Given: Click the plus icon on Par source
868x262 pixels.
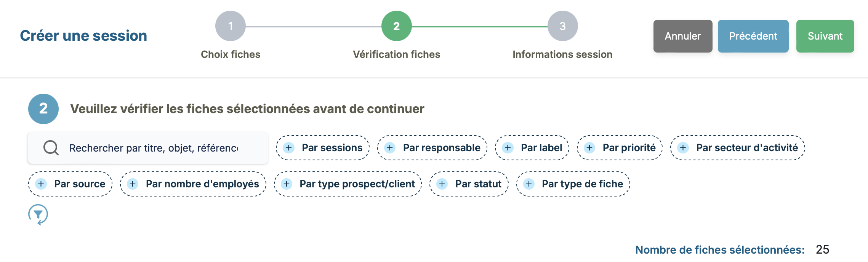Looking at the screenshot, I should (x=41, y=184).
